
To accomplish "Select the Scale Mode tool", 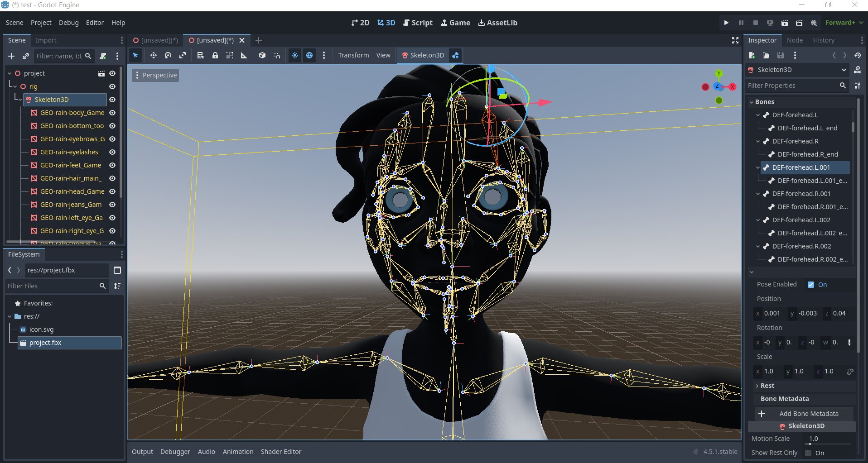I will 183,55.
